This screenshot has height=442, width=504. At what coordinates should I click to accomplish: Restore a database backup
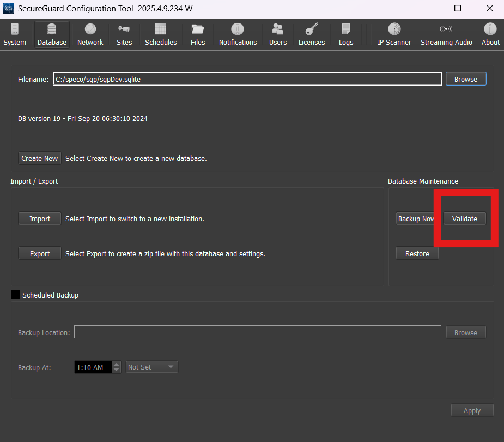click(417, 253)
